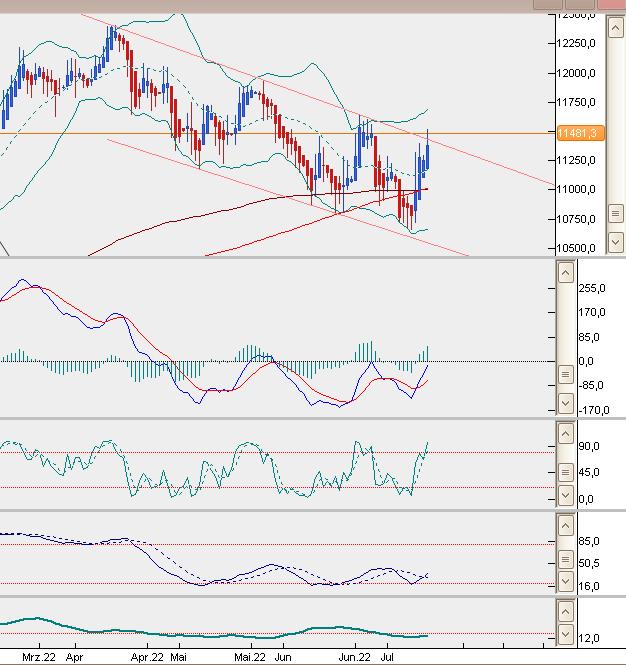Click the down arrow beside the 16,0 label
Viewport: 626px width, 665px height.
(565, 582)
